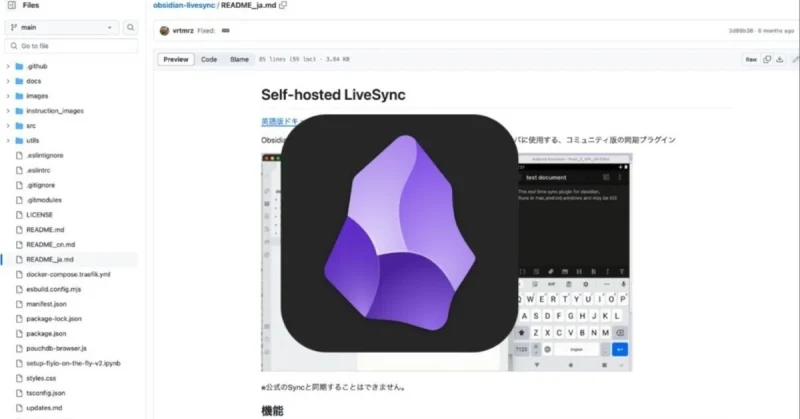Screen dimensions: 800x419
Task: Open the src folder
Action: (x=31, y=126)
